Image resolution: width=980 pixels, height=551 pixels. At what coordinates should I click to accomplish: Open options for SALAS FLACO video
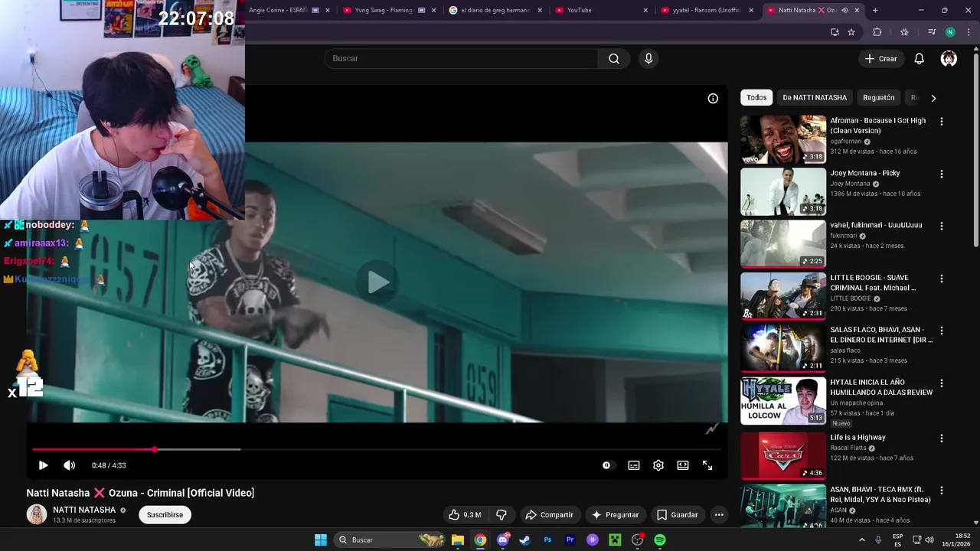(x=942, y=331)
